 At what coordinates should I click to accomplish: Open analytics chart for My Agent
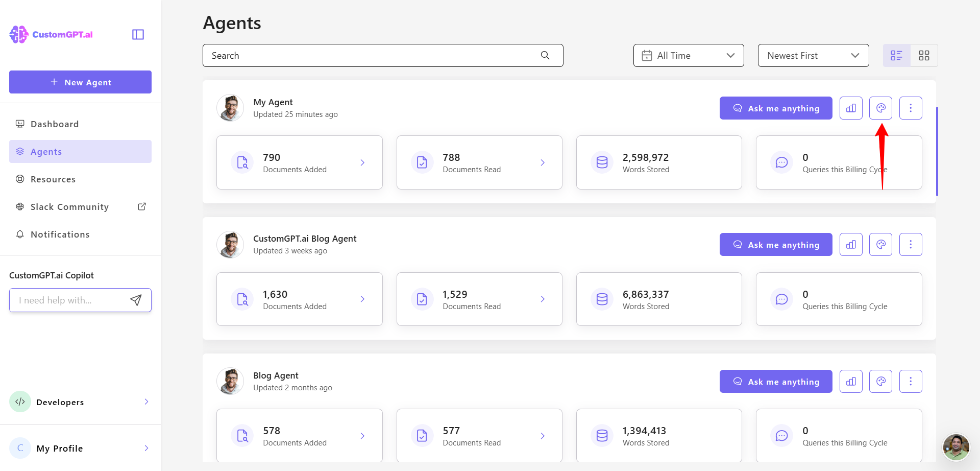[851, 108]
